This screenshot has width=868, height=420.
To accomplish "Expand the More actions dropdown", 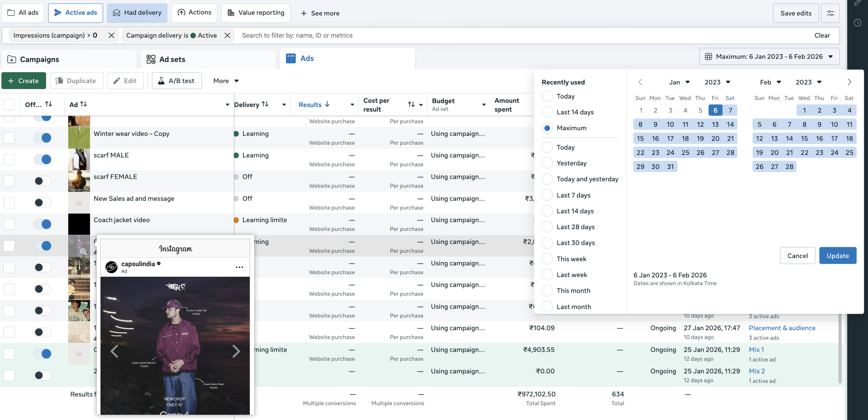I will coord(226,81).
